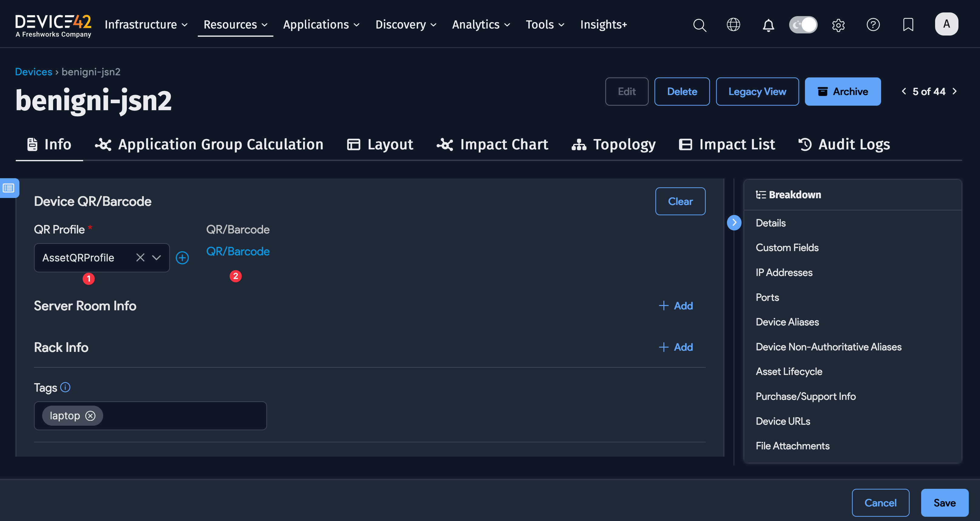Screen dimensions: 980x521
Task: Open the global search magnifier icon
Action: [699, 25]
